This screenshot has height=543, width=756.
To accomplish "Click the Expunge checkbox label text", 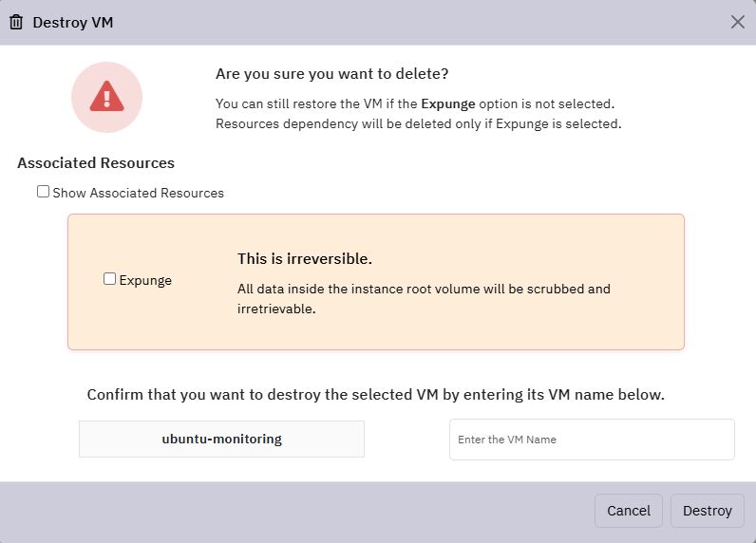I will click(x=145, y=280).
